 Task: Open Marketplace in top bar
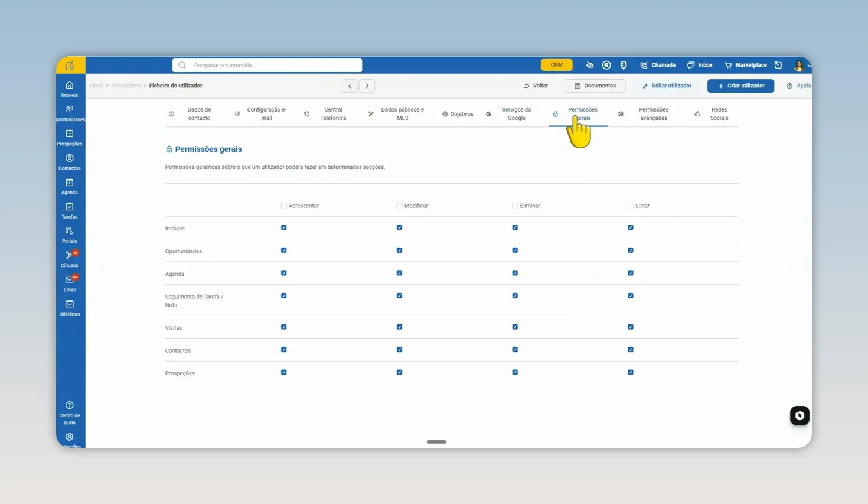pos(746,65)
